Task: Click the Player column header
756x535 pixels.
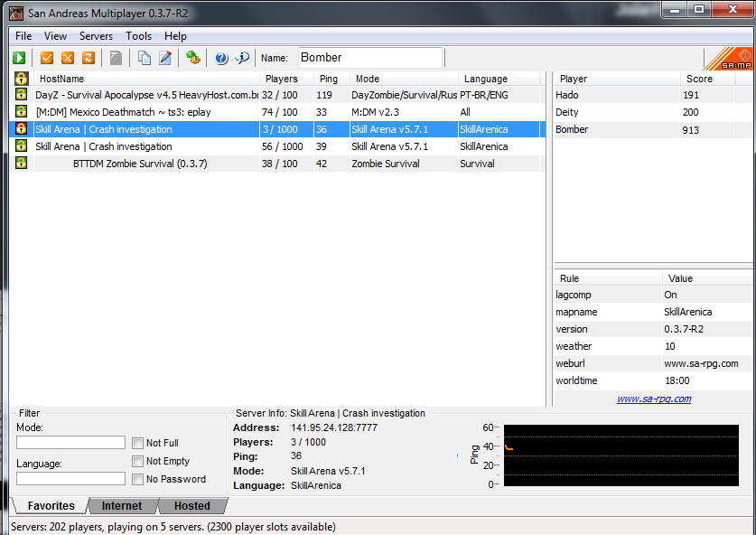Action: pos(617,79)
